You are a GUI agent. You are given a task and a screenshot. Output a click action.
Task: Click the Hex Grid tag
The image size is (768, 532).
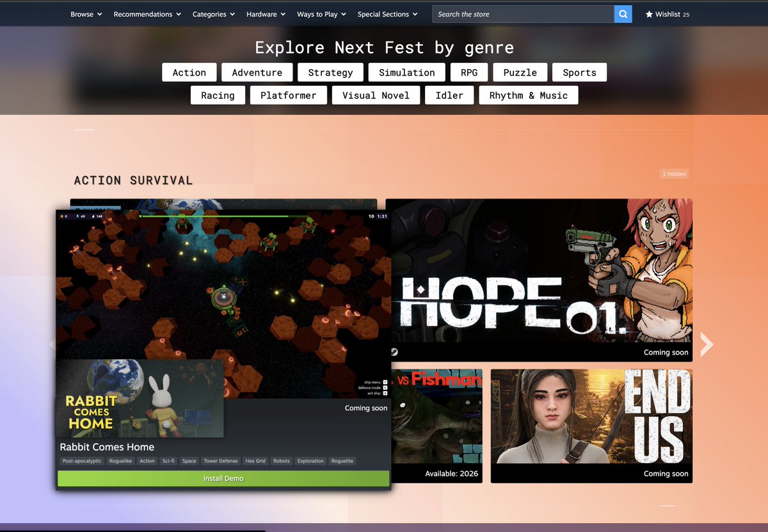pyautogui.click(x=255, y=461)
